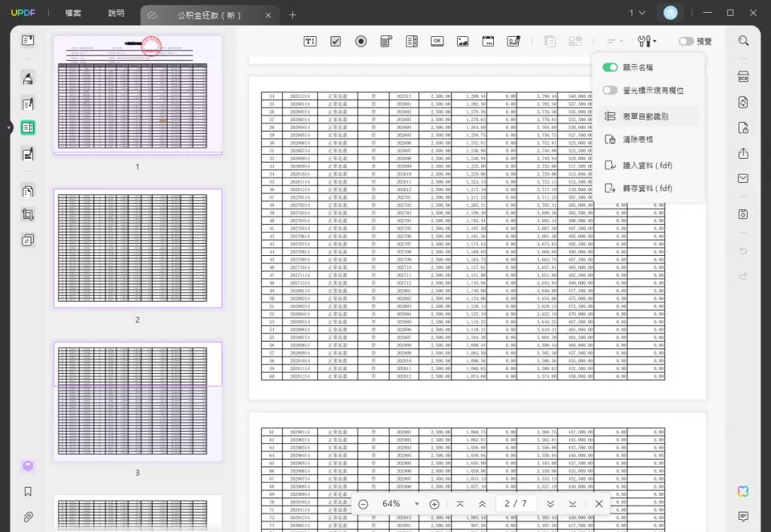The height and width of the screenshot is (532, 771).
Task: Select the Prepare Form tool in sidebar
Action: tap(28, 128)
